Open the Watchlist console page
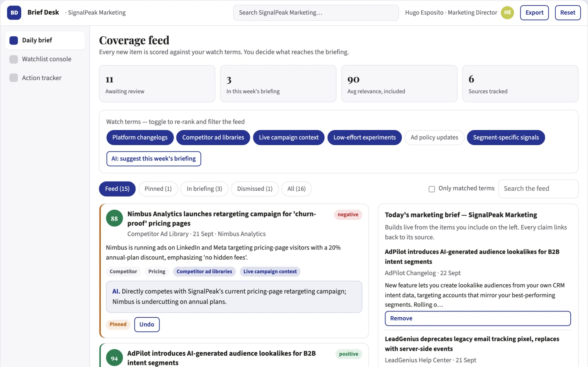 [45, 59]
